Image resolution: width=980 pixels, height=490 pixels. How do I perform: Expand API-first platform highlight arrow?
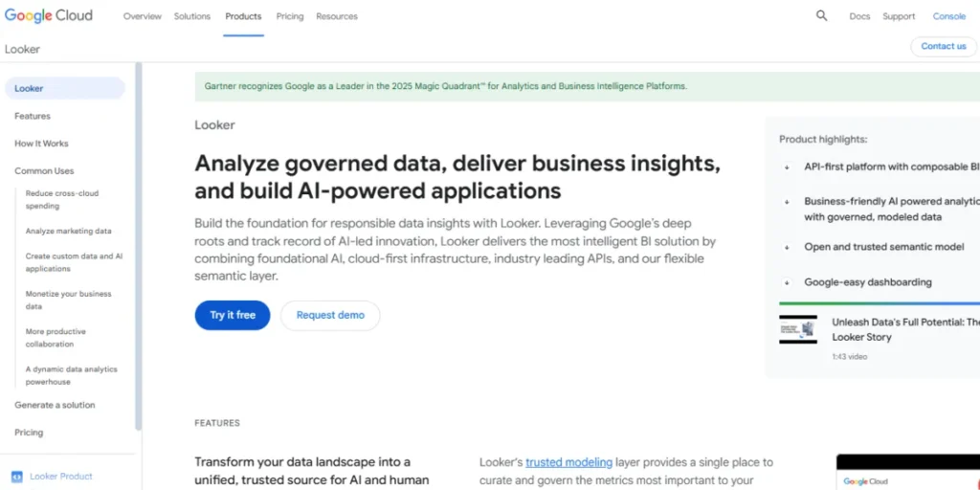[787, 167]
